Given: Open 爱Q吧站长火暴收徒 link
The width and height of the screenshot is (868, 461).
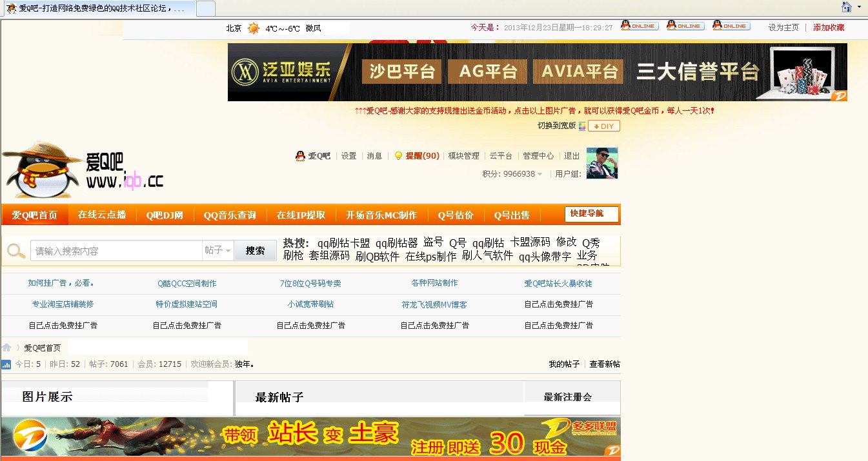Looking at the screenshot, I should [558, 283].
